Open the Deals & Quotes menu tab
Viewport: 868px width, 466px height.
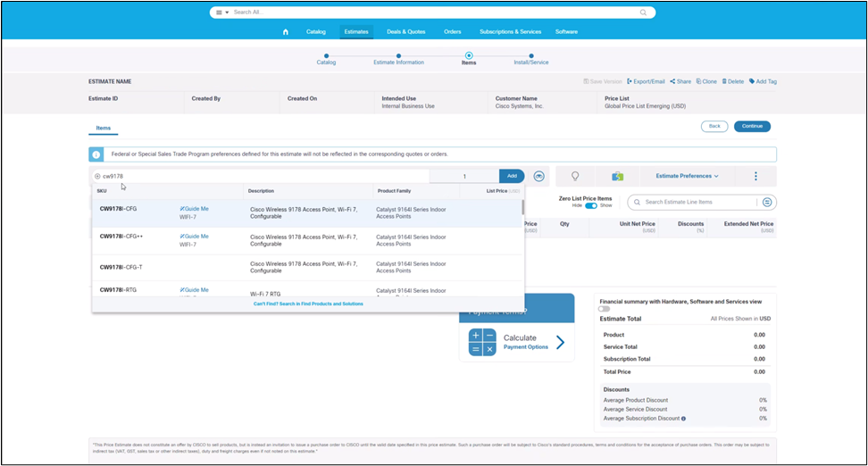click(406, 31)
